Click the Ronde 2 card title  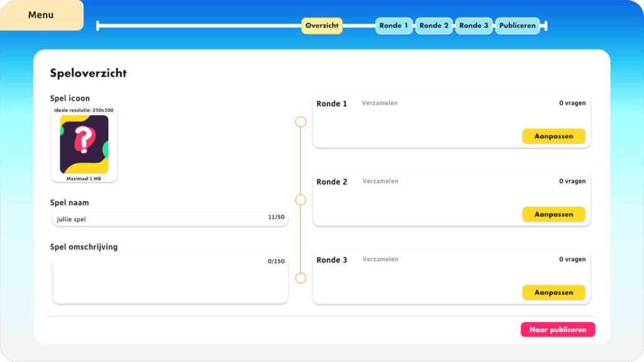(331, 182)
